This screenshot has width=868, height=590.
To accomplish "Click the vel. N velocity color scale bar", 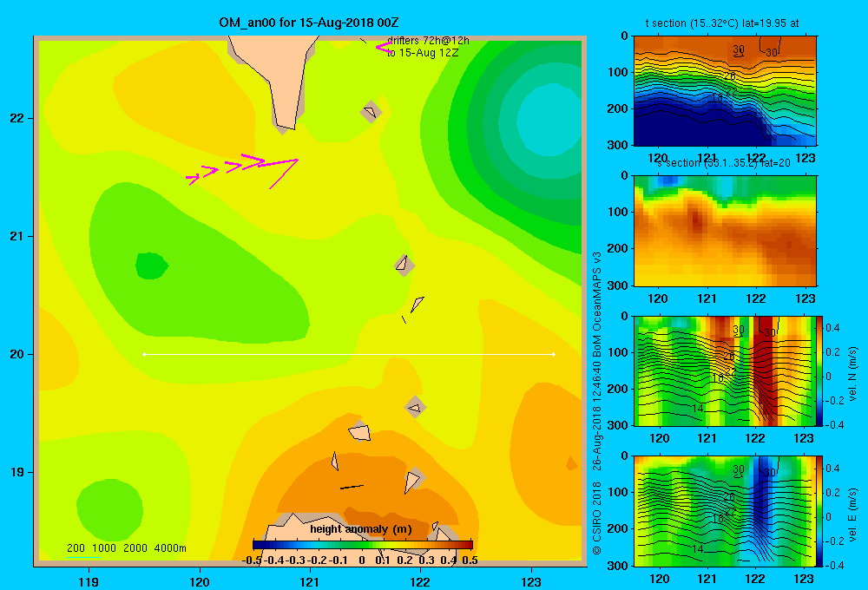I will [x=819, y=370].
